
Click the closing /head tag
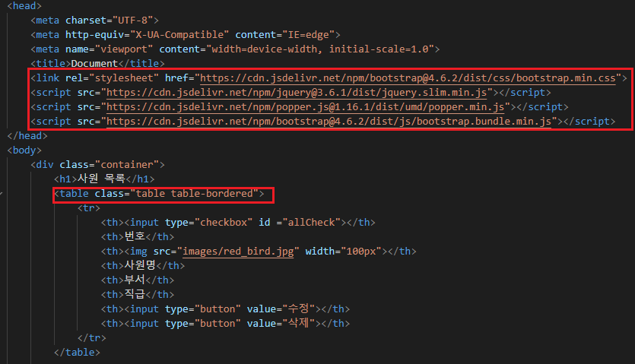[27, 135]
